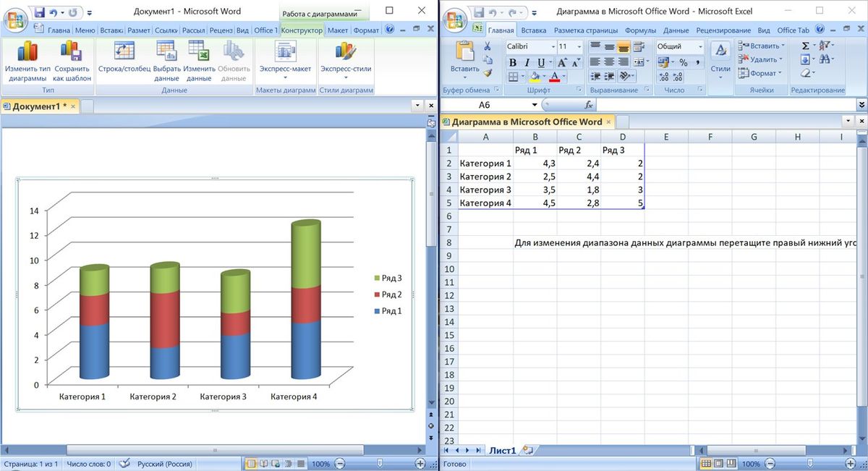Toggle Italic formatting in Excel

point(527,62)
